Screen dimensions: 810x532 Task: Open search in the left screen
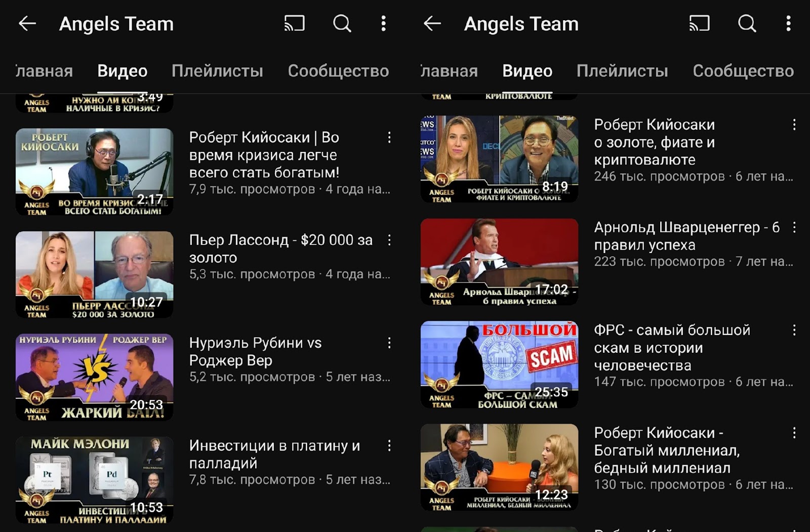pos(342,23)
